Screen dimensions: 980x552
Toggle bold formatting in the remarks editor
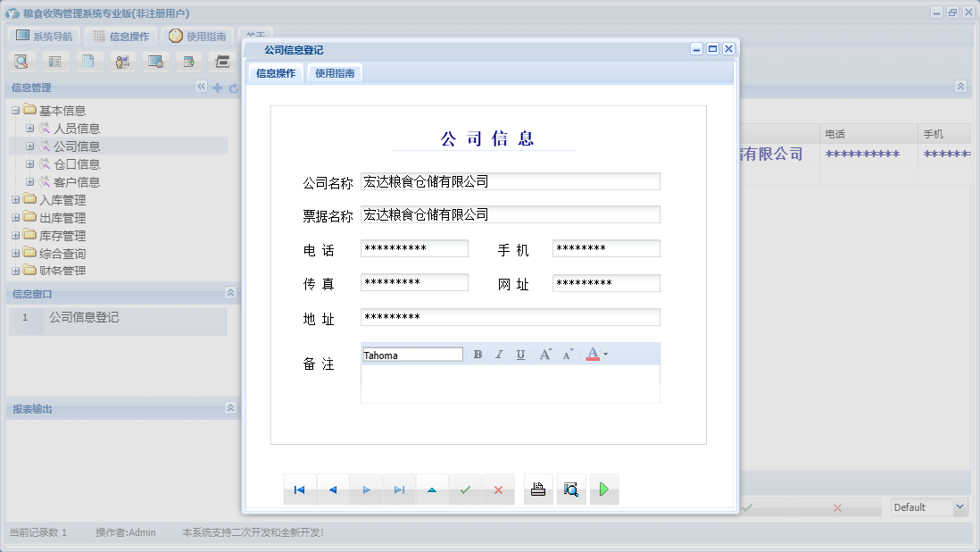(478, 354)
